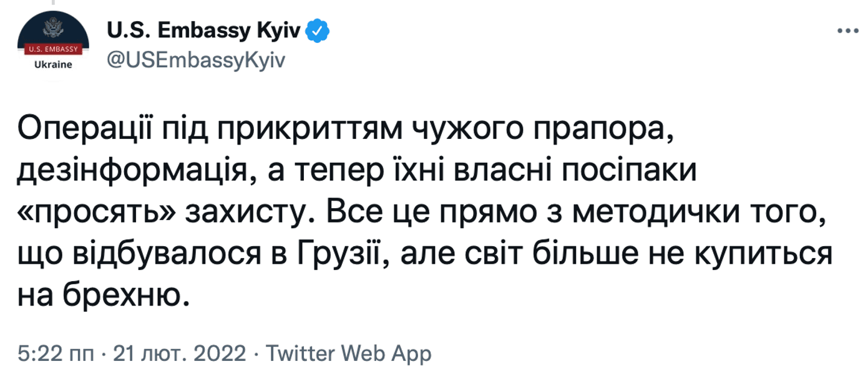The height and width of the screenshot is (374, 868).
Task: Click the Ukraine label under the avatar
Action: click(x=52, y=64)
